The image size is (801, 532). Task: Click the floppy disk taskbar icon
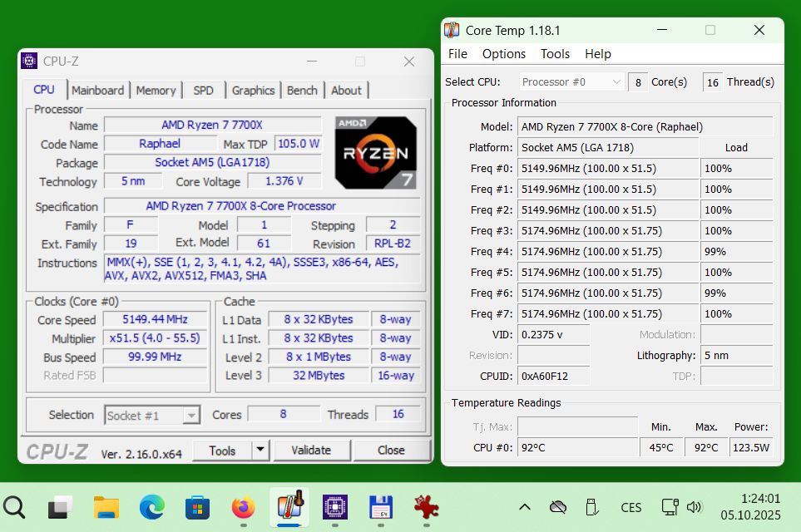click(381, 506)
